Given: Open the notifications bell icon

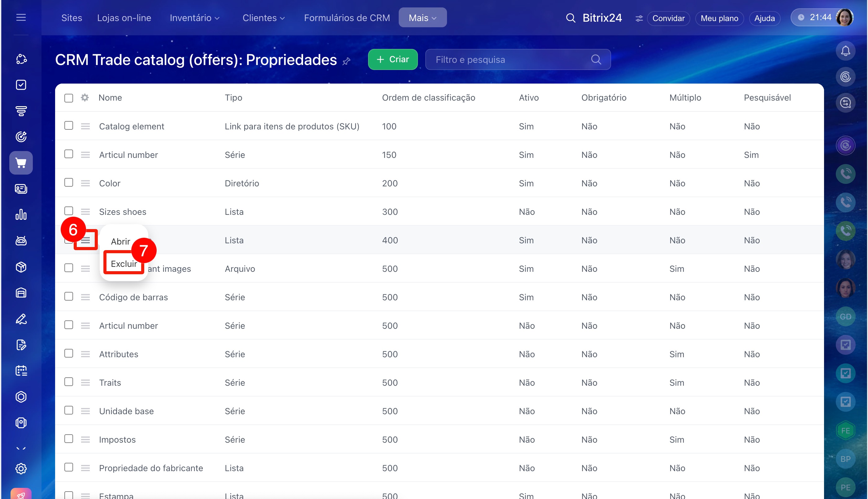Looking at the screenshot, I should pyautogui.click(x=845, y=51).
